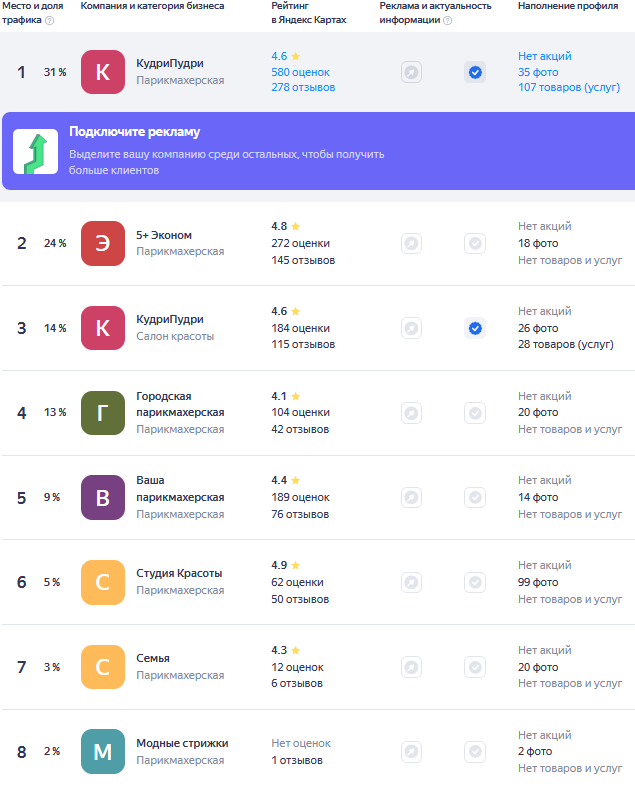
Task: Click the '4.6' rating link in the first row
Action: [x=279, y=56]
